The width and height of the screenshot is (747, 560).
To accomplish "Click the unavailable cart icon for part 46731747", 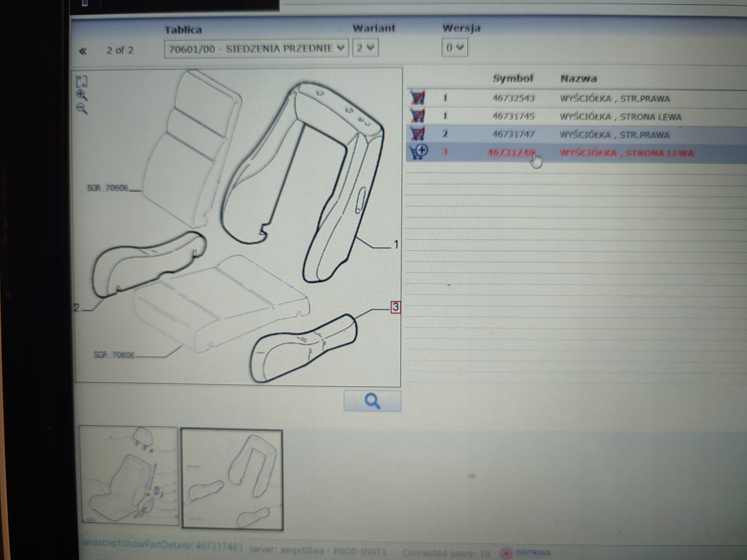I will (418, 134).
